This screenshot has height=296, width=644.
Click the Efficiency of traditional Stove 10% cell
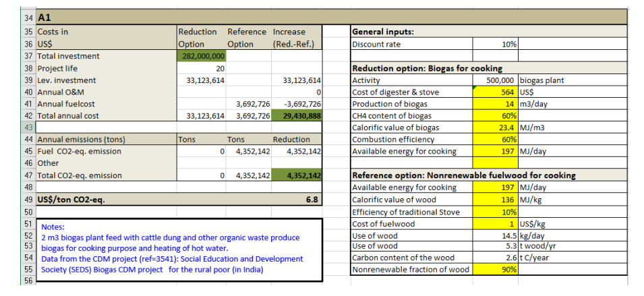(496, 212)
